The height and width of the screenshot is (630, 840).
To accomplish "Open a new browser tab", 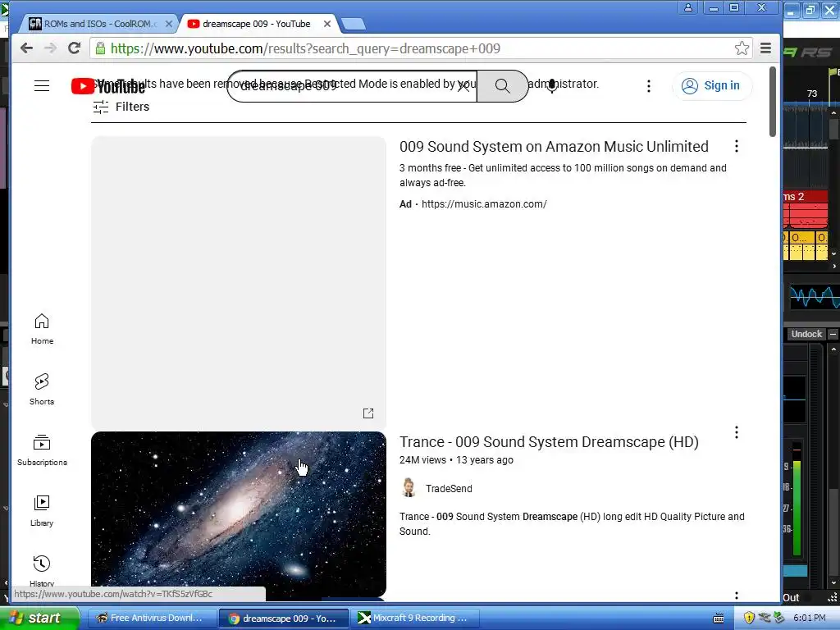I will coord(353,24).
